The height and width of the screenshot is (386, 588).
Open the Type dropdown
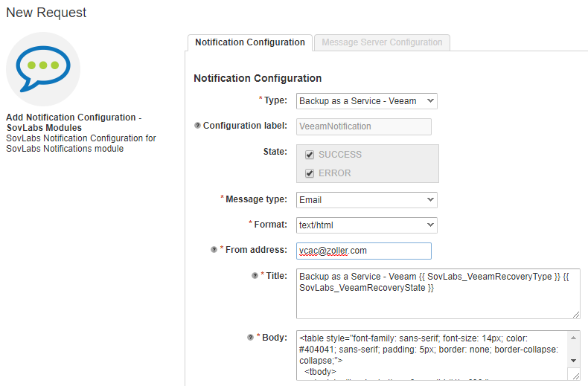(x=366, y=101)
